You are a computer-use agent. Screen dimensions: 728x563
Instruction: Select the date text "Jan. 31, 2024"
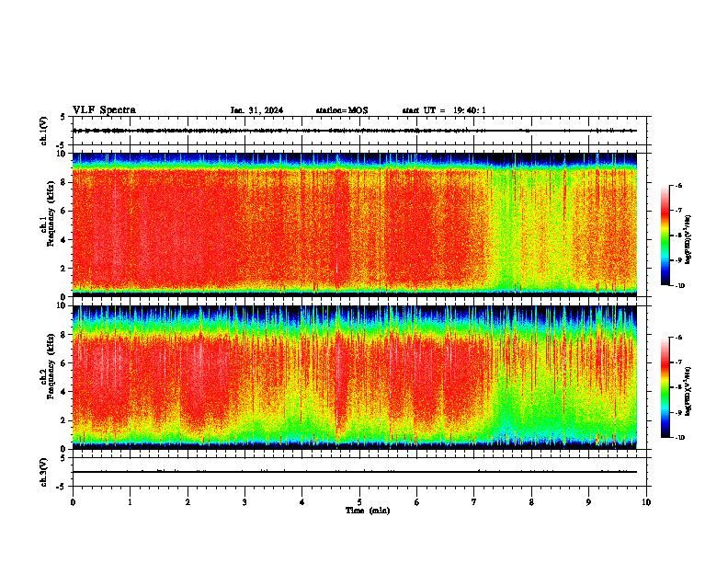point(256,110)
